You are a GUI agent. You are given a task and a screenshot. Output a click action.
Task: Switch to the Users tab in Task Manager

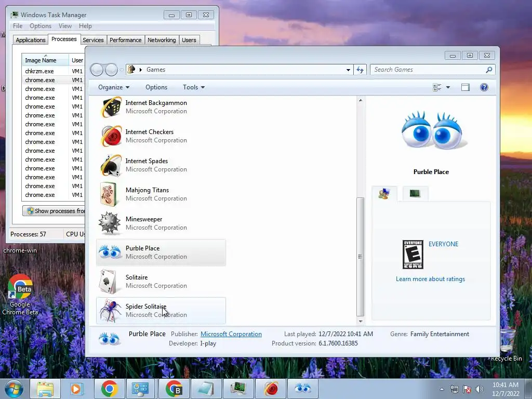[x=189, y=40]
